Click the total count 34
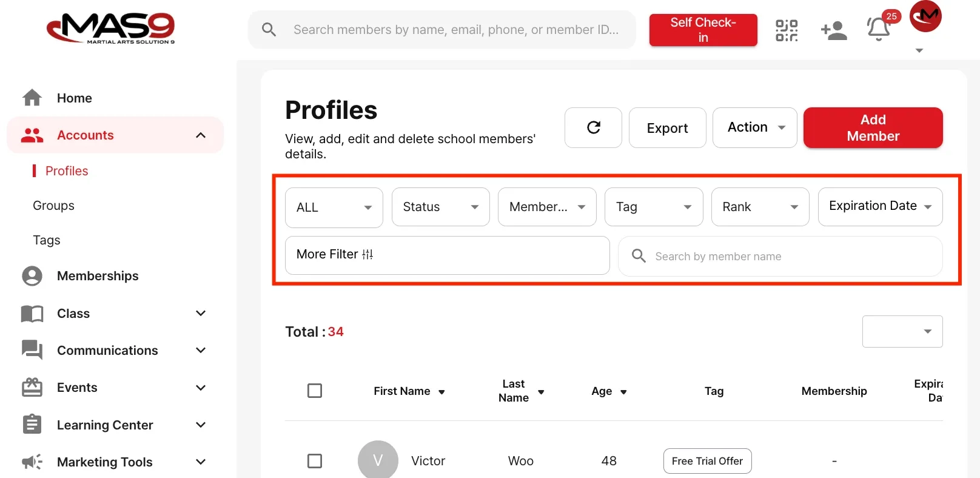The width and height of the screenshot is (980, 478). pyautogui.click(x=335, y=332)
